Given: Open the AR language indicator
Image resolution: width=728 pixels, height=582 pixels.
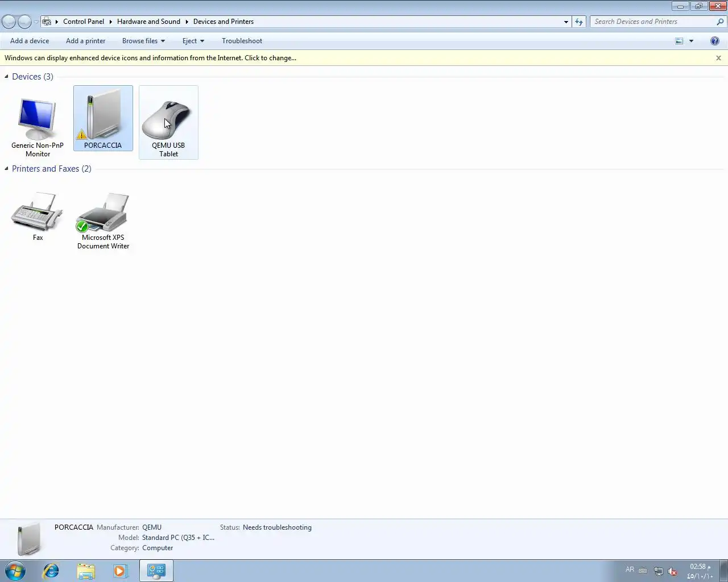Looking at the screenshot, I should pyautogui.click(x=630, y=569).
